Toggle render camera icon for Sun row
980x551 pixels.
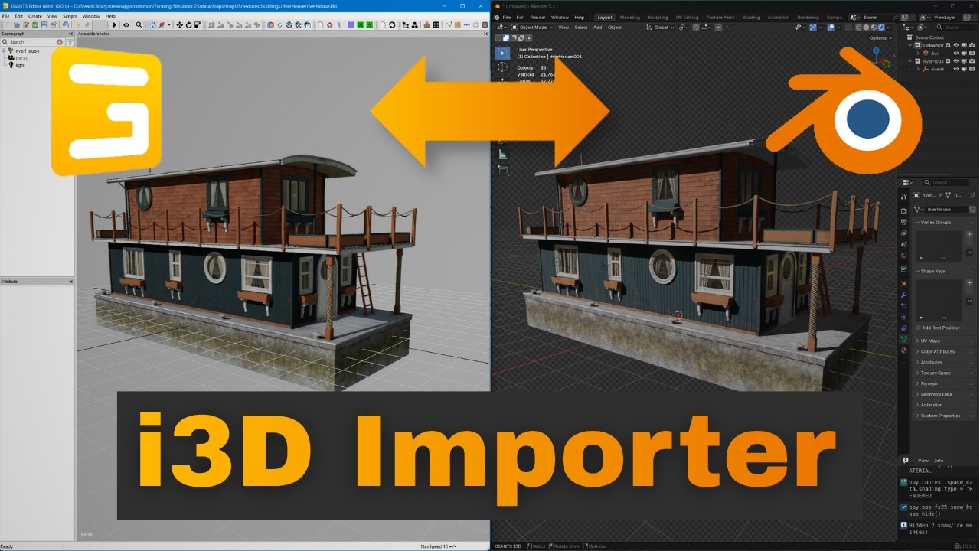[x=972, y=53]
